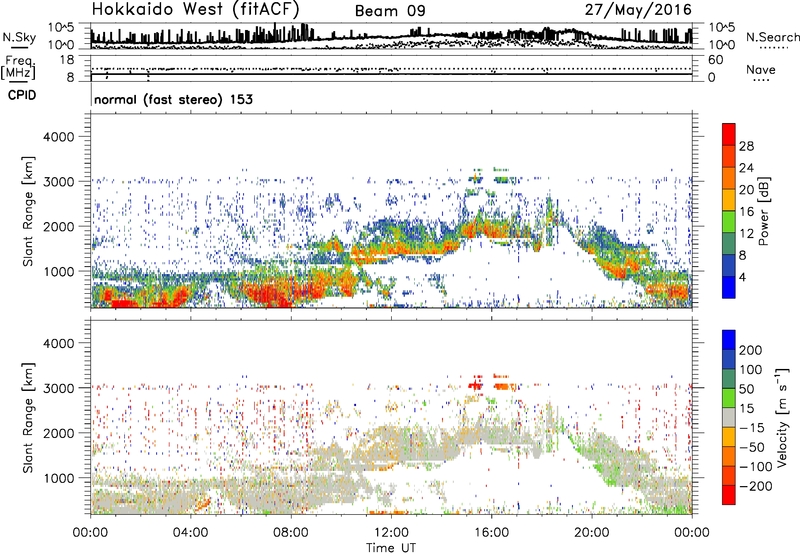Viewport: 800px width, 554px height.
Task: Click the "16:00" time axis label
Action: (491, 533)
